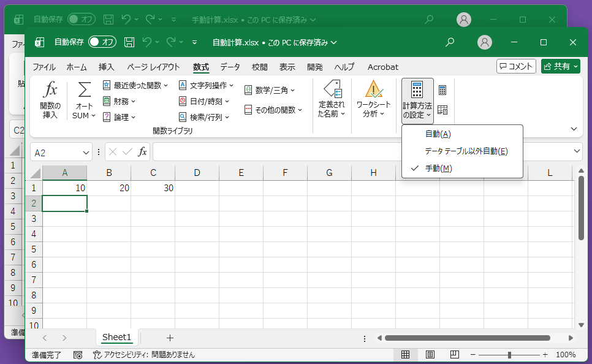Click Redo arrow in 自動計算.xlsx window
Screen dimensions: 592x364
[171, 42]
